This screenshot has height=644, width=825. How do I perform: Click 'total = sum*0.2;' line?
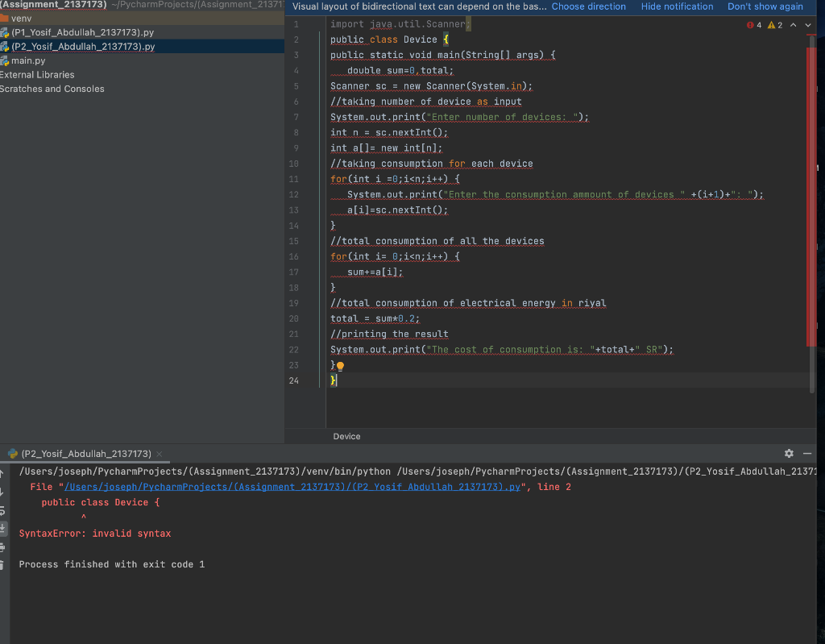375,318
